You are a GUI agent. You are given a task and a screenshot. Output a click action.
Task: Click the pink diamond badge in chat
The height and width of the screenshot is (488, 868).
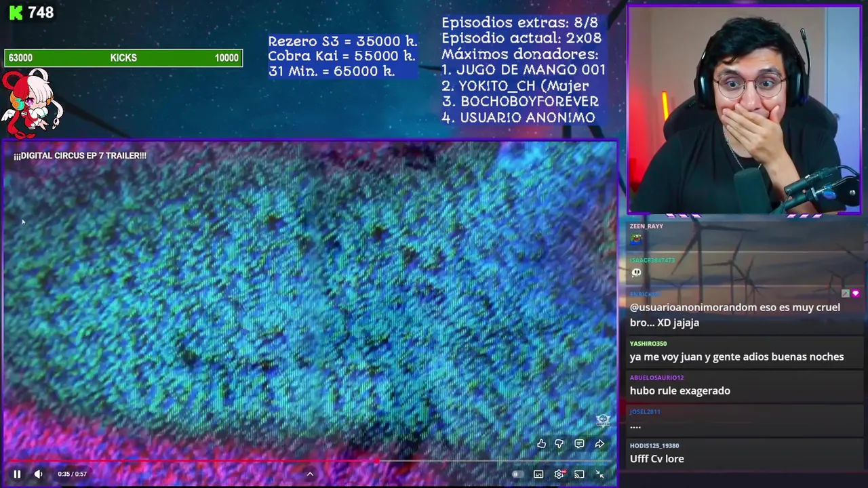855,293
